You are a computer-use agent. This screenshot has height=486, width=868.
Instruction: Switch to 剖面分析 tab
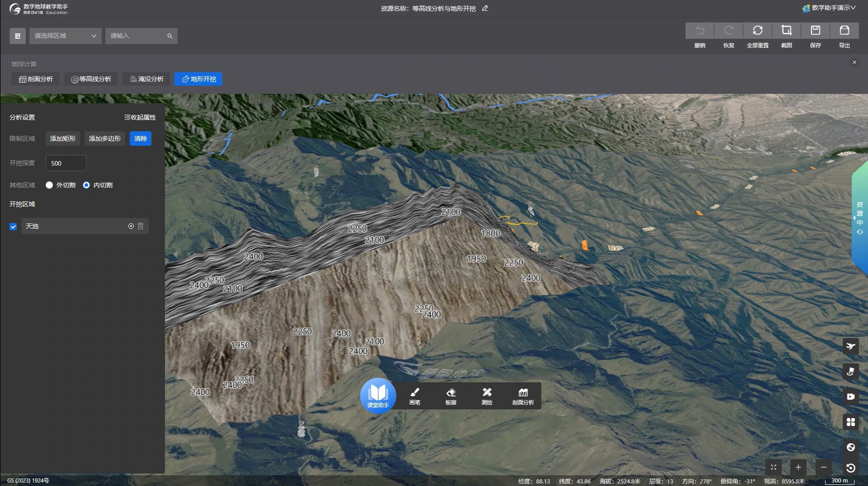coord(36,79)
